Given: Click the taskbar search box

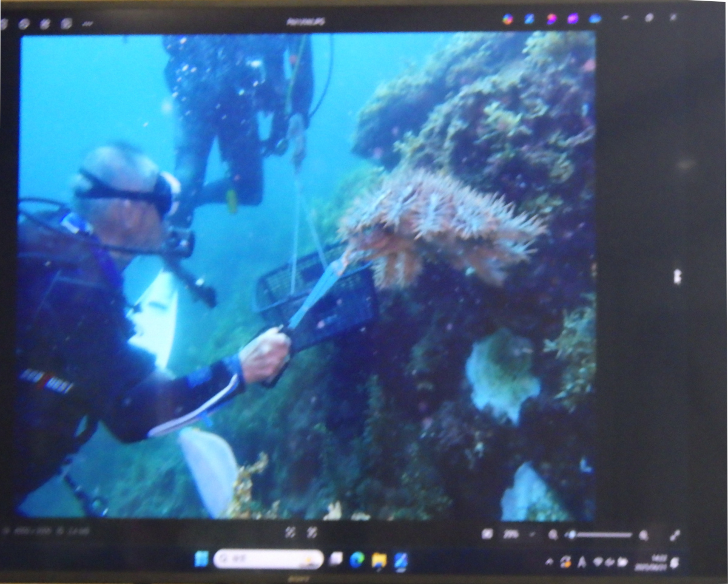Looking at the screenshot, I should click(x=268, y=559).
